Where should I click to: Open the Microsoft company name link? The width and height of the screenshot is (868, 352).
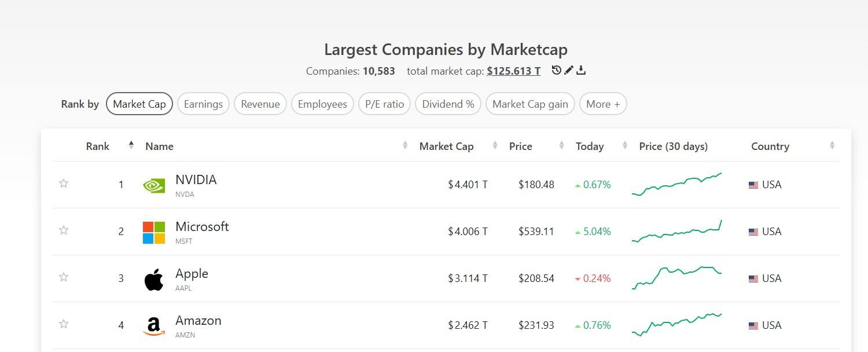202,227
